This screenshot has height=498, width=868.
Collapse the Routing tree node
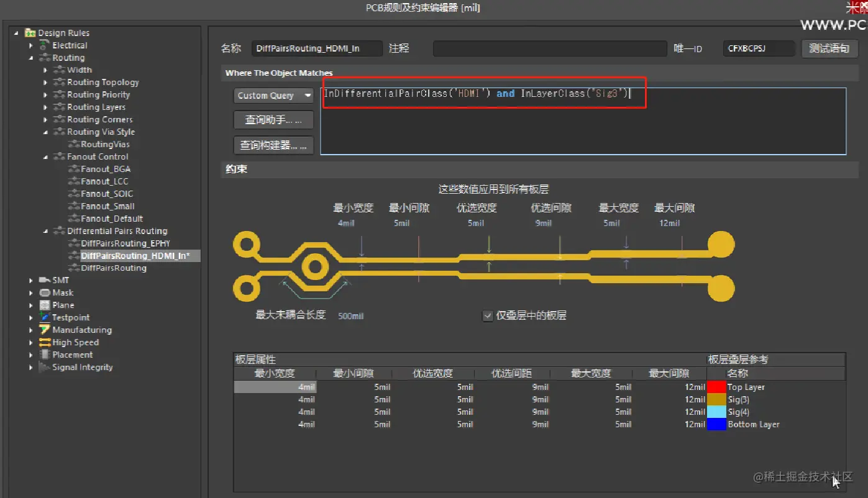coord(31,58)
